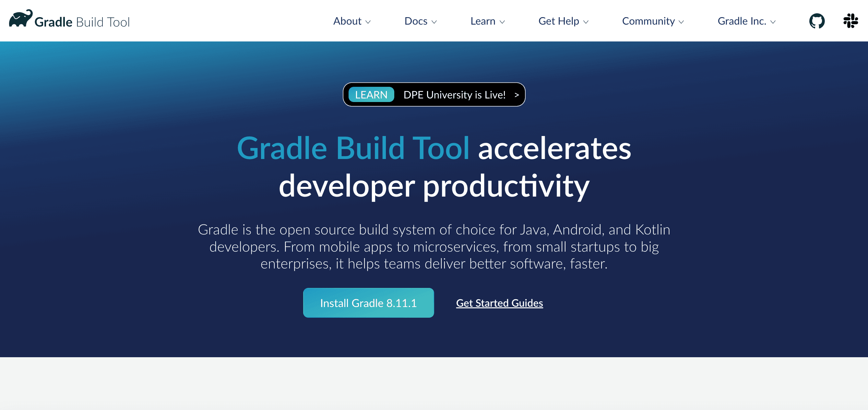
Task: Expand the Get Help dropdown menu
Action: pos(563,21)
